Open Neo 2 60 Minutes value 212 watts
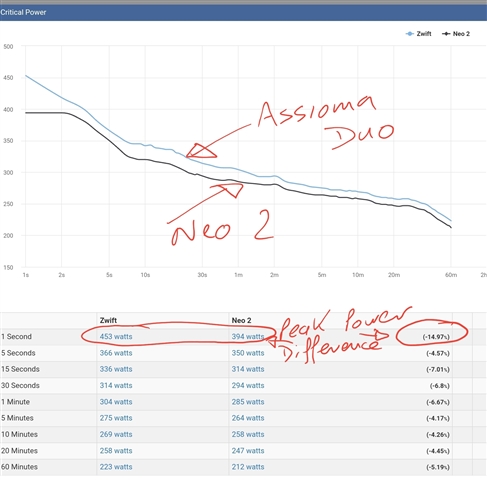This screenshot has width=487, height=480. [248, 467]
